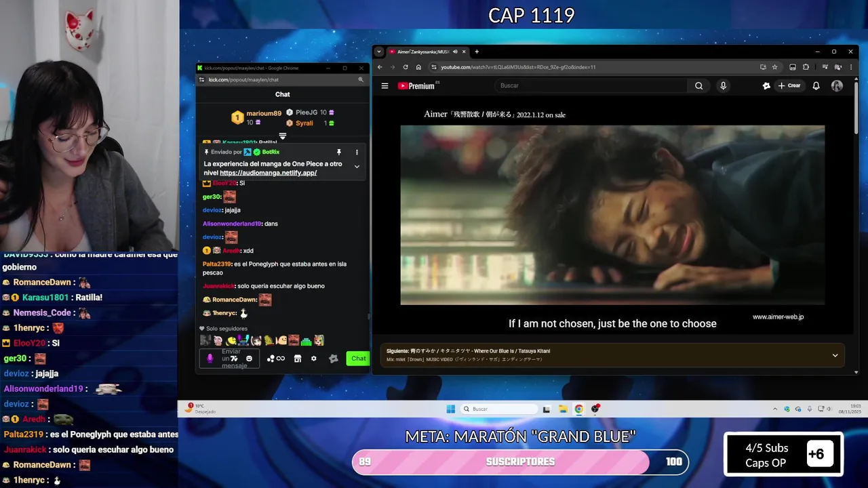Viewport: 868px width, 488px height.
Task: Click Palta2319 username in Kick chat window
Action: [216, 264]
